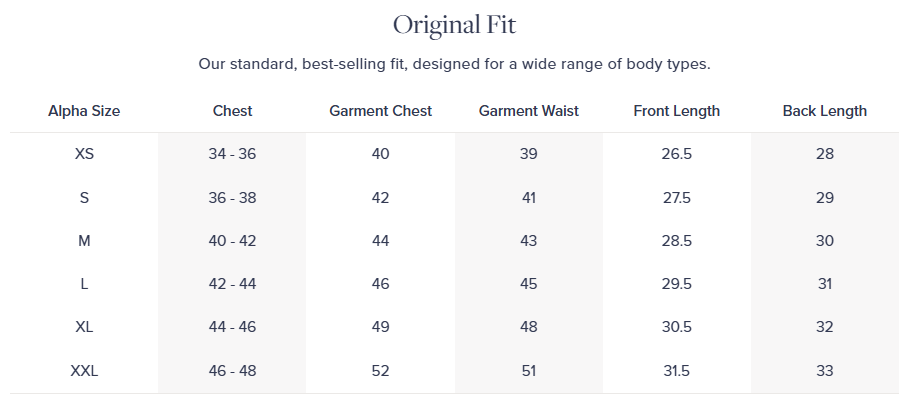The image size is (910, 400).
Task: Click back length value 33
Action: (x=824, y=371)
